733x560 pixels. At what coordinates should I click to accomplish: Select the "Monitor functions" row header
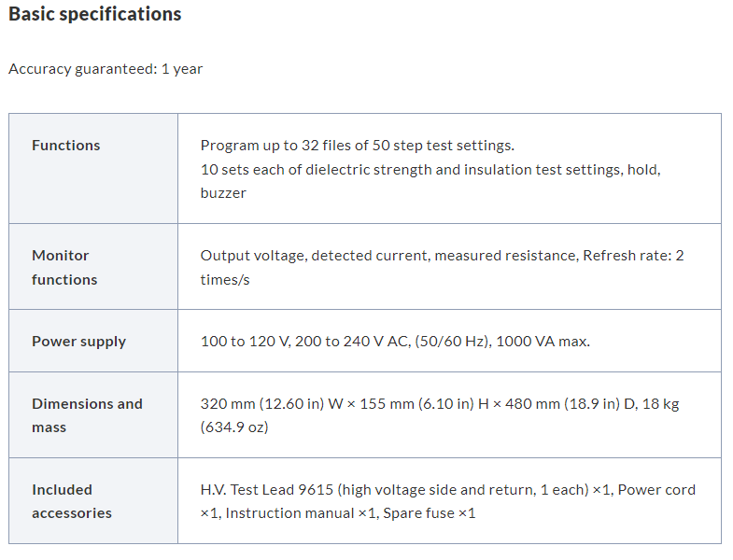[64, 267]
